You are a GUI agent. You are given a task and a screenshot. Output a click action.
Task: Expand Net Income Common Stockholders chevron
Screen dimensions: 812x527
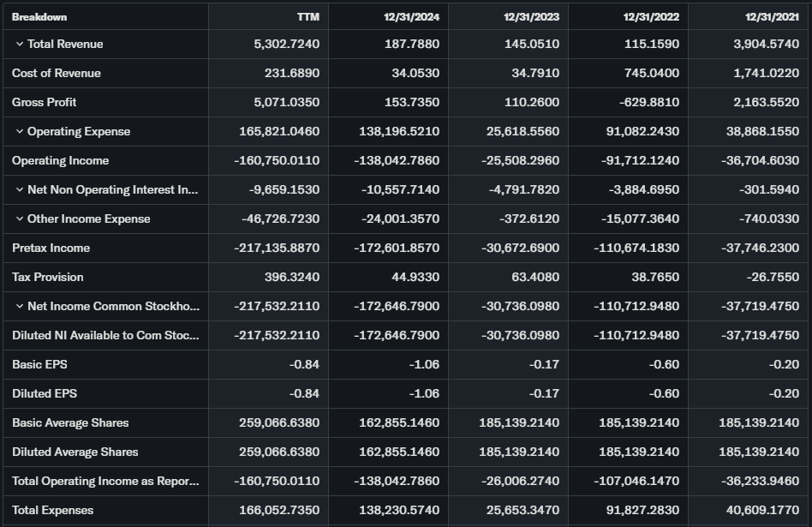point(19,306)
